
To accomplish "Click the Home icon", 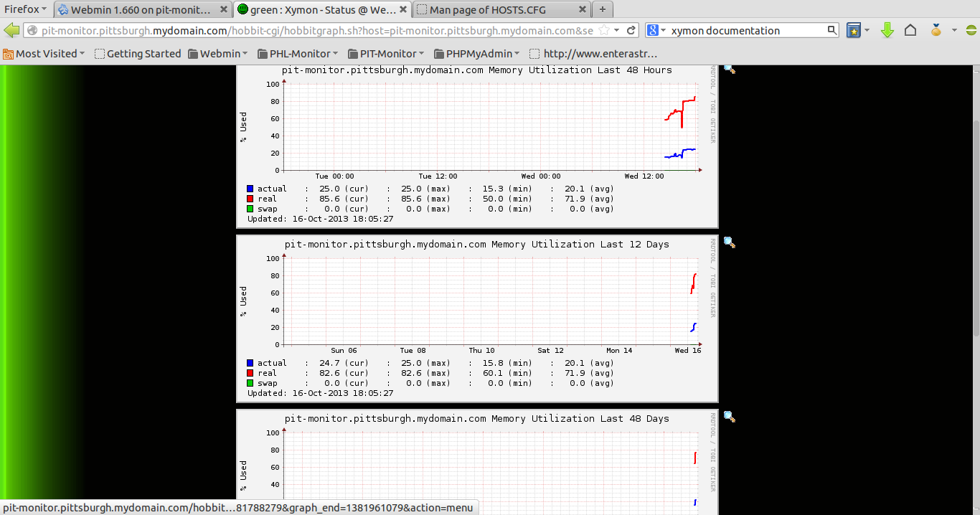I will 912,31.
